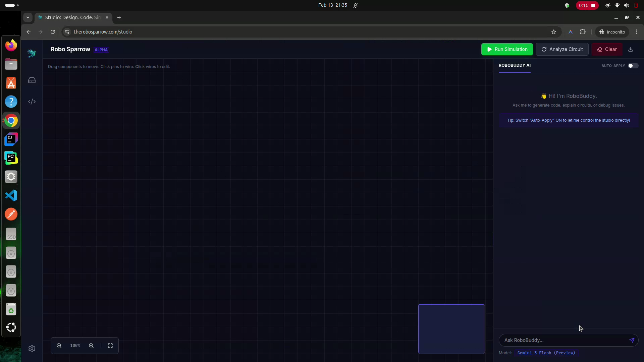Click the download export icon
The image size is (644, 362).
pos(631,49)
